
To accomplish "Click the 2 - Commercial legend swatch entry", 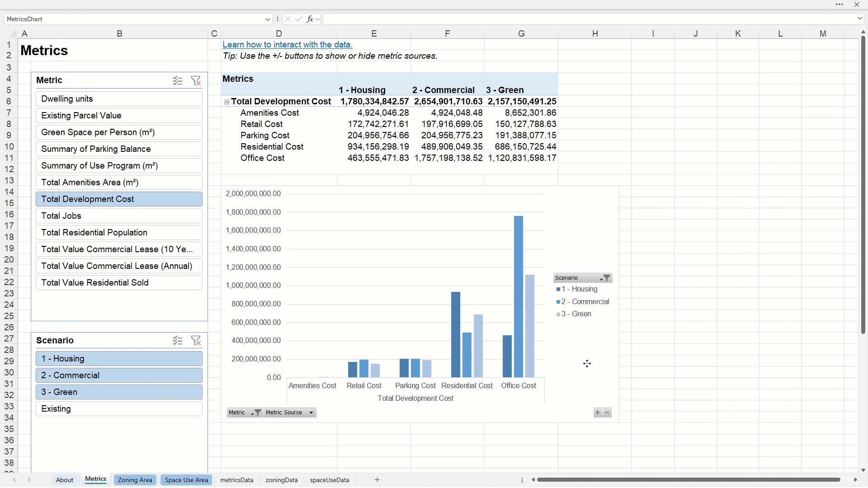I will pos(583,302).
